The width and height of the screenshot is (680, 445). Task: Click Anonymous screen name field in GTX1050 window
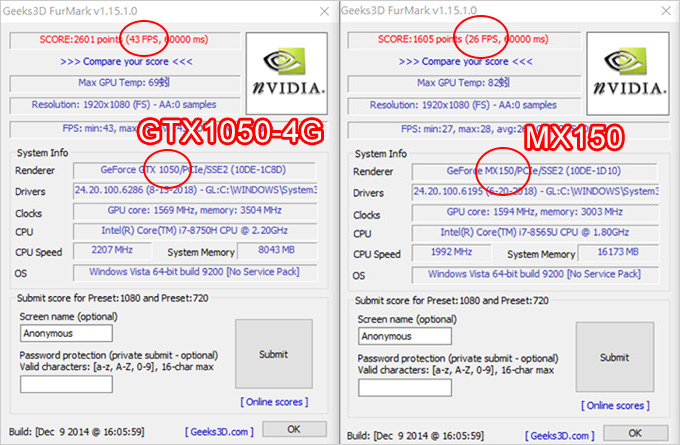pos(66,333)
